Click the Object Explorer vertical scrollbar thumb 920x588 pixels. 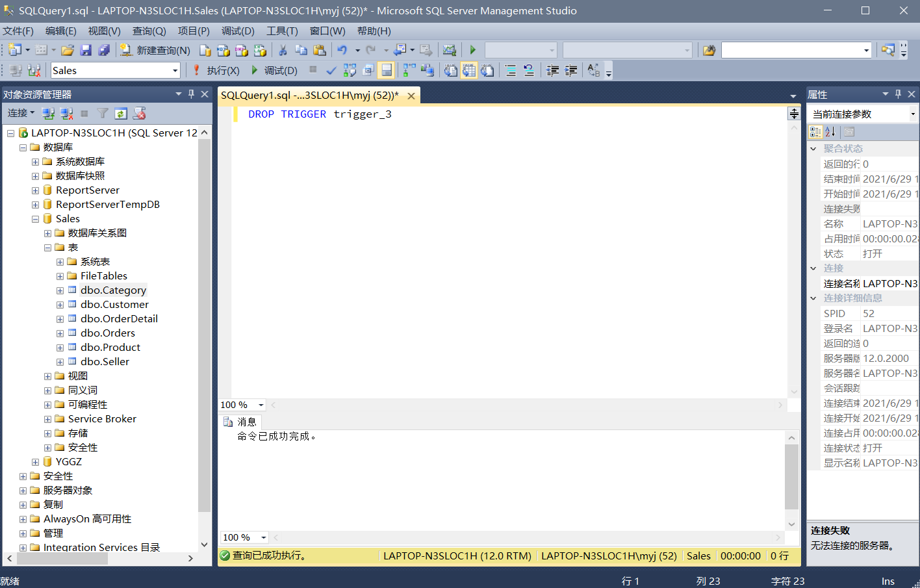(x=205, y=326)
